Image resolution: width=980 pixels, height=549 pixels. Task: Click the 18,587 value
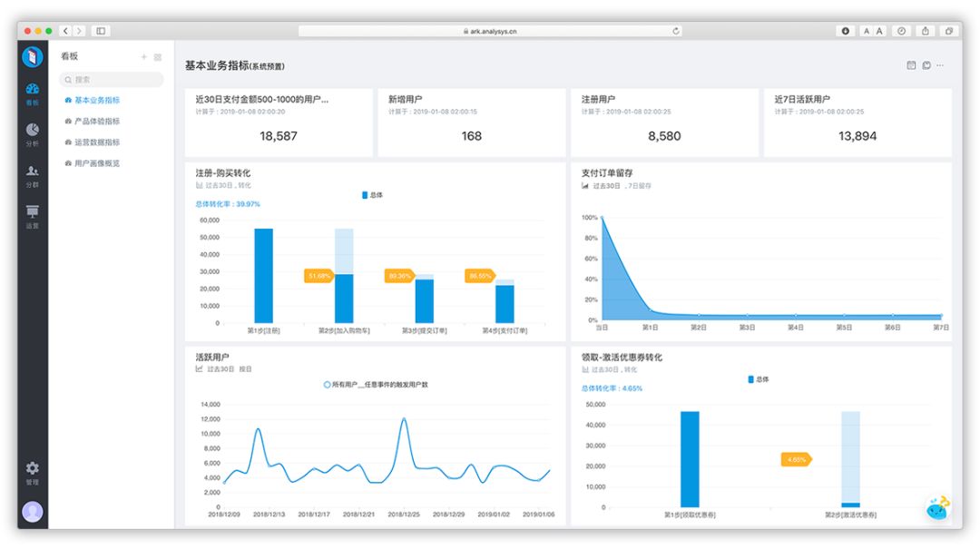(279, 136)
